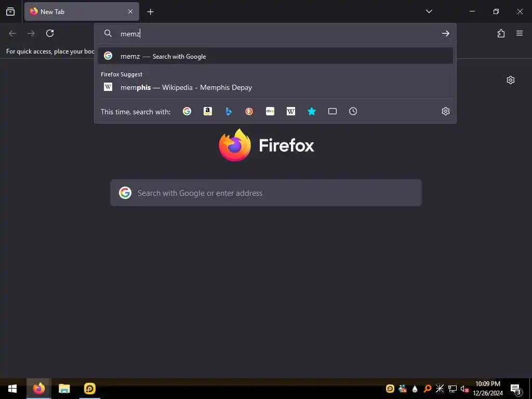Open the Windows Start menu

click(x=12, y=389)
